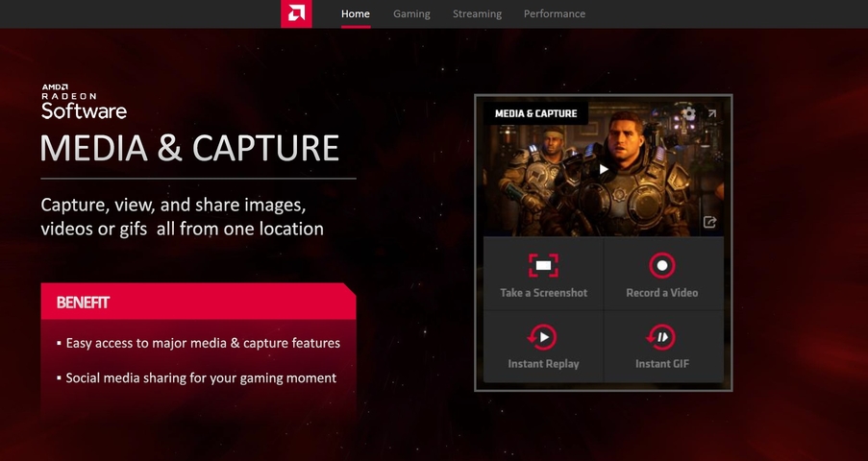
Task: Click 'Social media sharing for your gaming moment'
Action: point(201,378)
